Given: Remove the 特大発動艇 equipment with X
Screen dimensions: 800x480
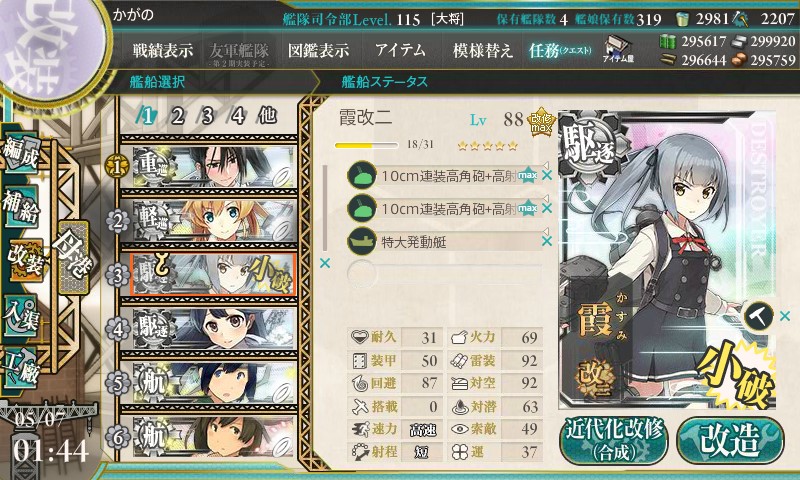Looking at the screenshot, I should (x=547, y=241).
